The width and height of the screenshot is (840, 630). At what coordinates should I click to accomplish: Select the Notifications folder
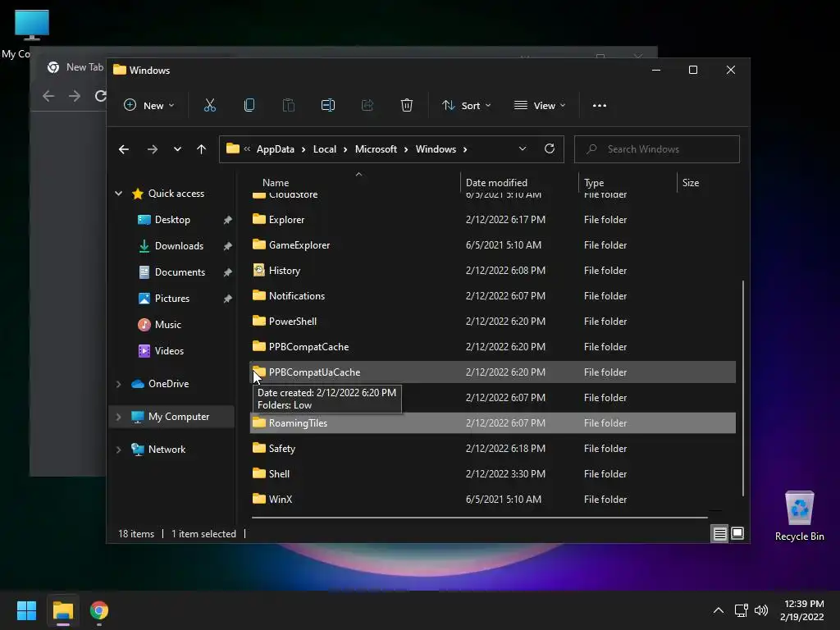coord(493,295)
